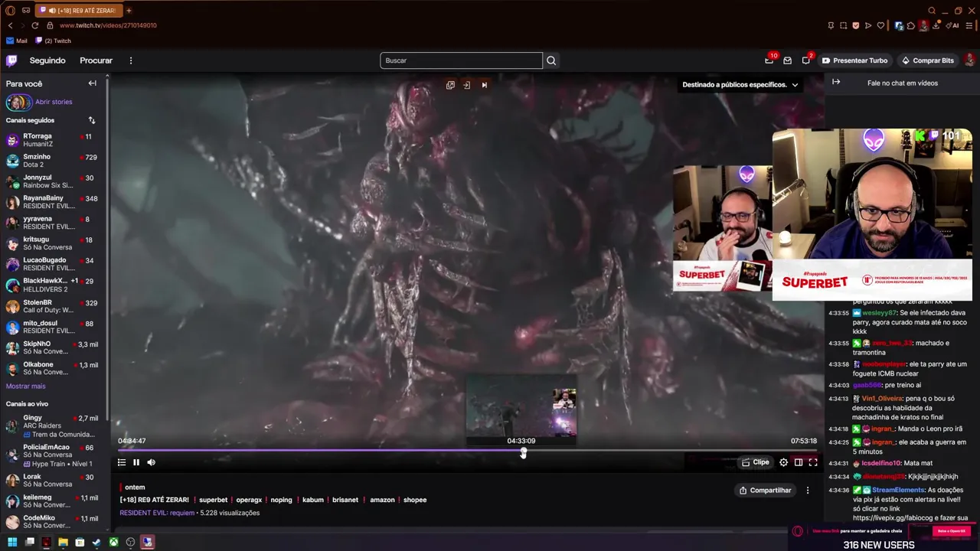Open the Opera AI assistant icon
Viewport: 980px width, 551px height.
click(x=952, y=25)
